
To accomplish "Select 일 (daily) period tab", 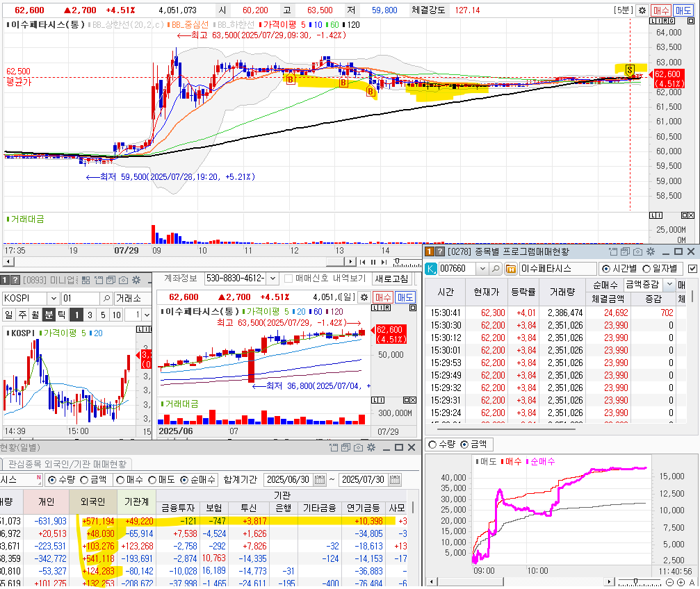I will coord(9,315).
